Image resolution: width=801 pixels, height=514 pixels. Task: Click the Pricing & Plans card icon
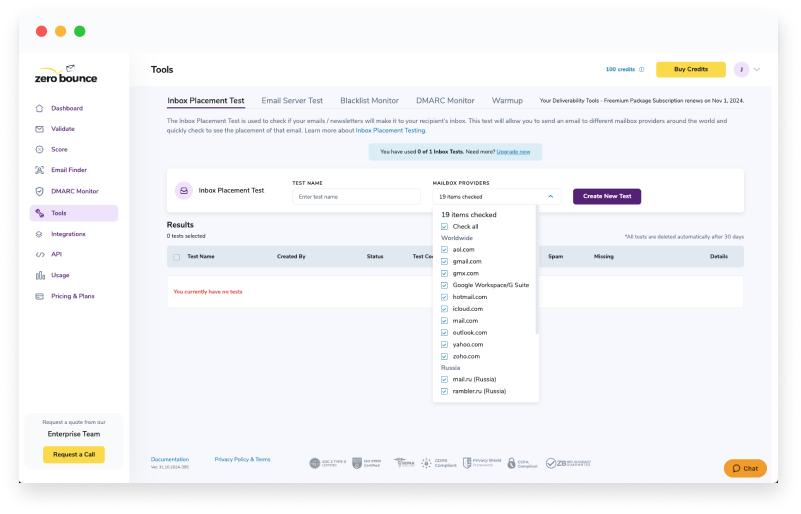[x=39, y=296]
